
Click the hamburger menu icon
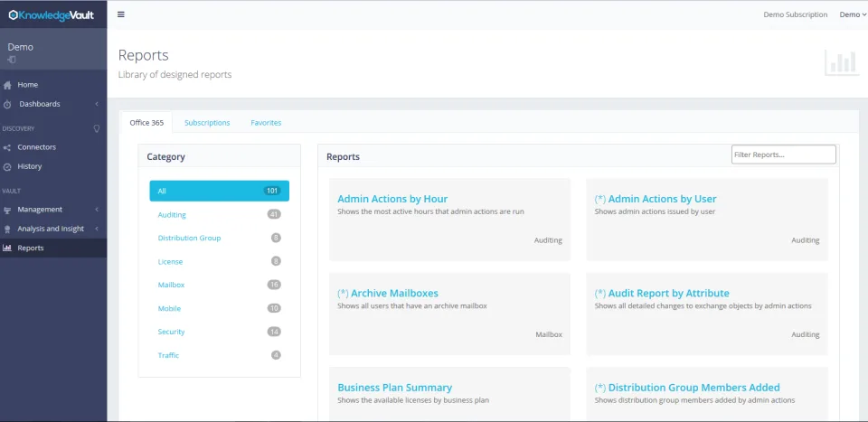[120, 14]
